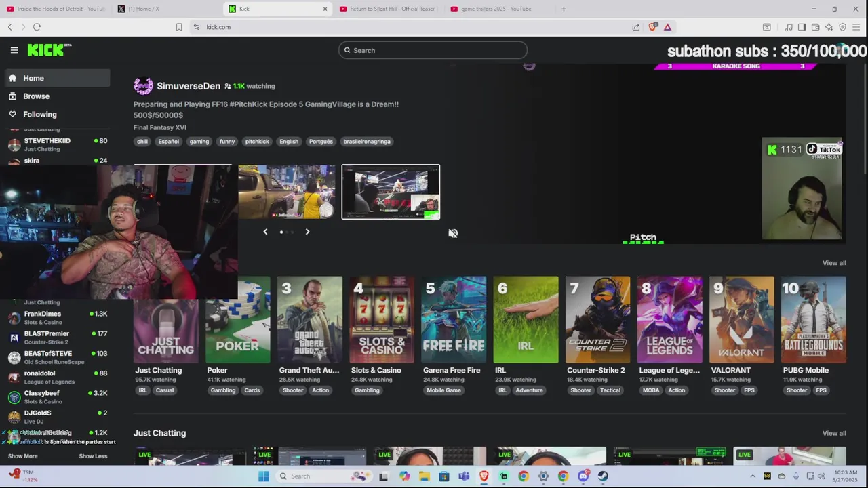Open Brave Shields lion icon
This screenshot has width=868, height=488.
tap(652, 27)
